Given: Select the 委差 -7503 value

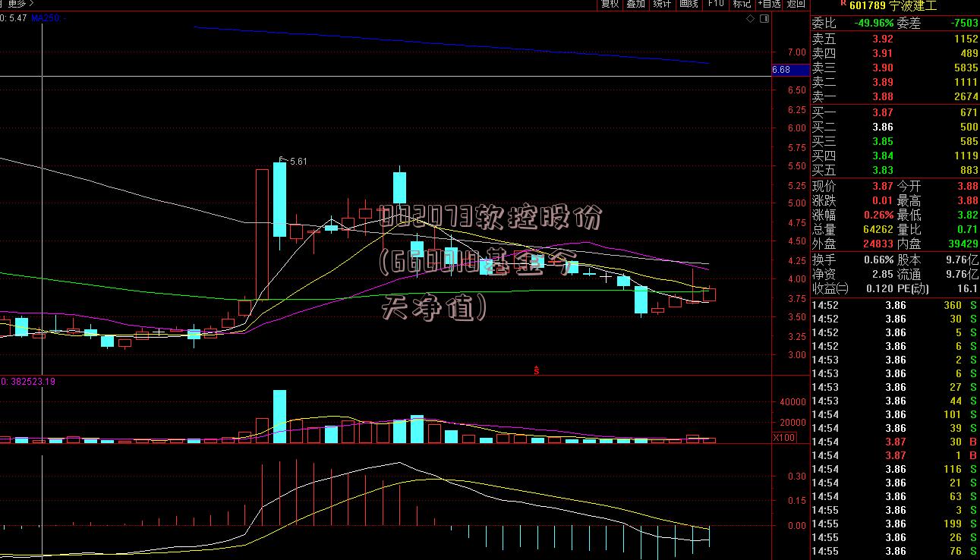Looking at the screenshot, I should coord(966,24).
